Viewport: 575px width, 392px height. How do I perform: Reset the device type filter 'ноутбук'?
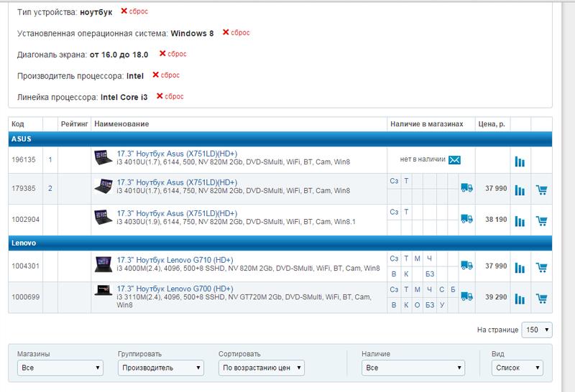point(134,11)
